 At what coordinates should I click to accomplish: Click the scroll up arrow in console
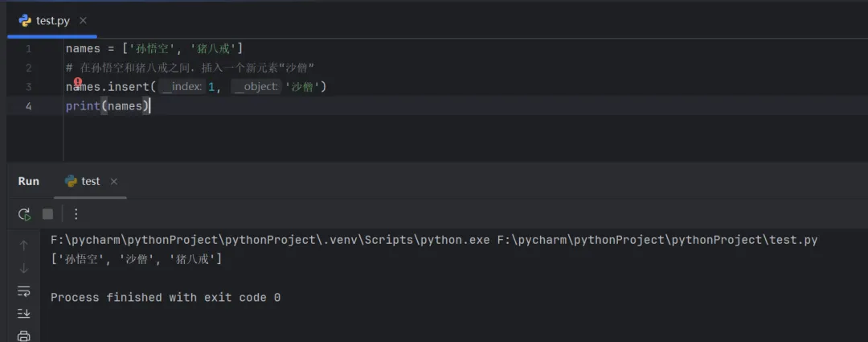(24, 245)
